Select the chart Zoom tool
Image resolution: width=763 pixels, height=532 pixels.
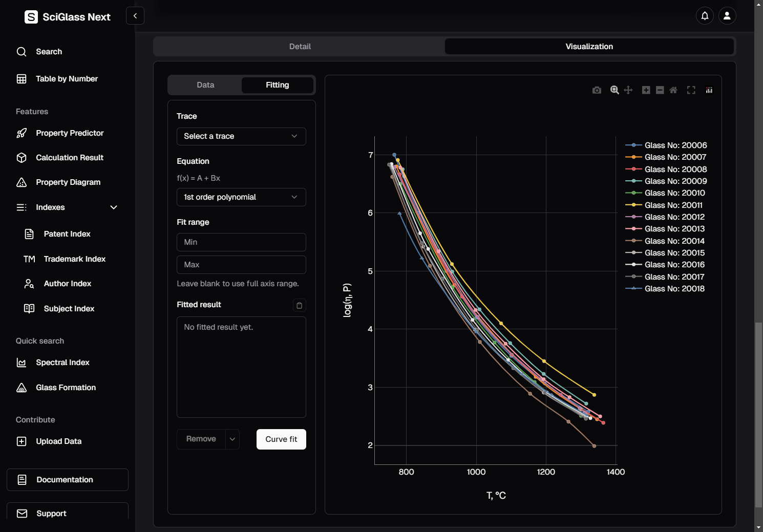[x=614, y=90]
